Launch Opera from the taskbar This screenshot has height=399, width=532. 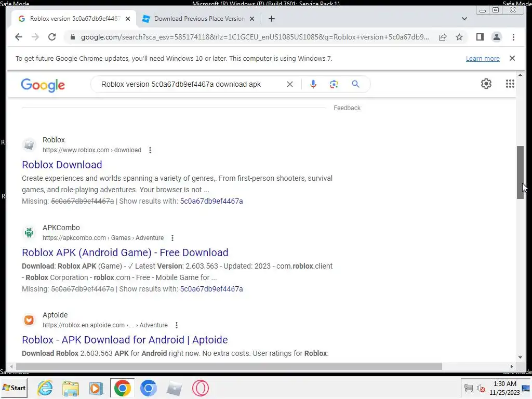click(201, 388)
